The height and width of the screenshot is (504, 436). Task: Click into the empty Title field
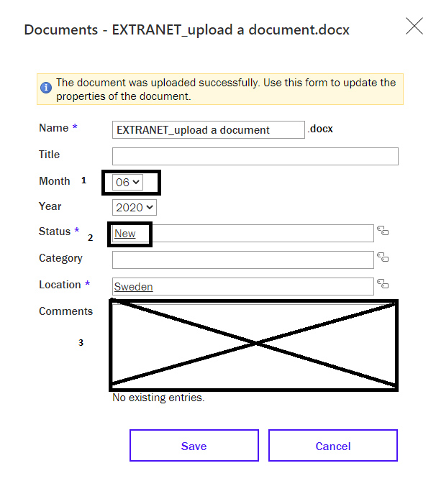coord(255,157)
